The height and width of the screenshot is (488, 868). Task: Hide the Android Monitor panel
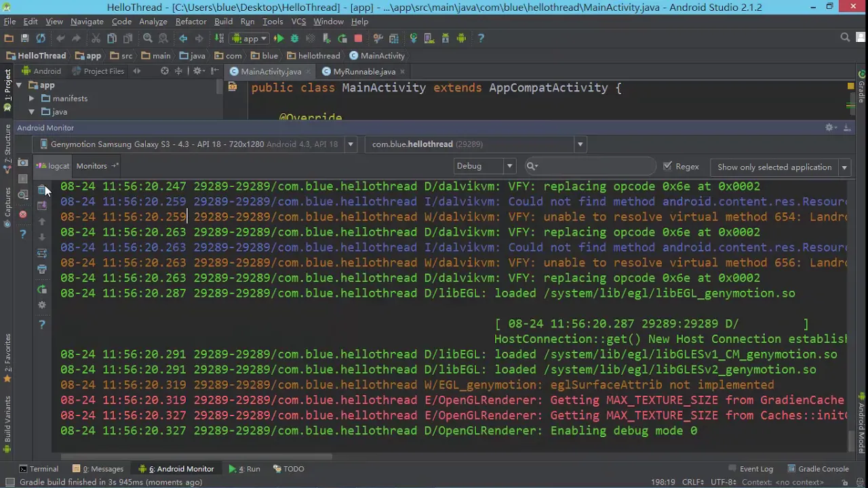pyautogui.click(x=847, y=127)
